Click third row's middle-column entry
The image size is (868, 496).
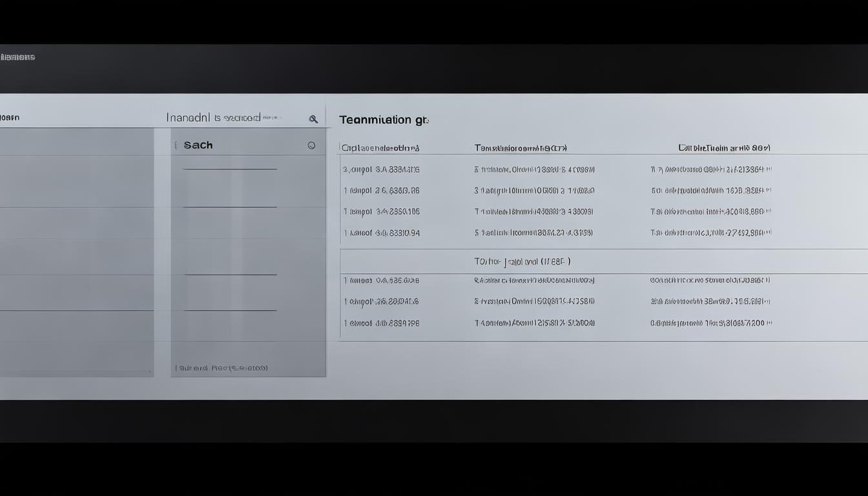pyautogui.click(x=533, y=211)
